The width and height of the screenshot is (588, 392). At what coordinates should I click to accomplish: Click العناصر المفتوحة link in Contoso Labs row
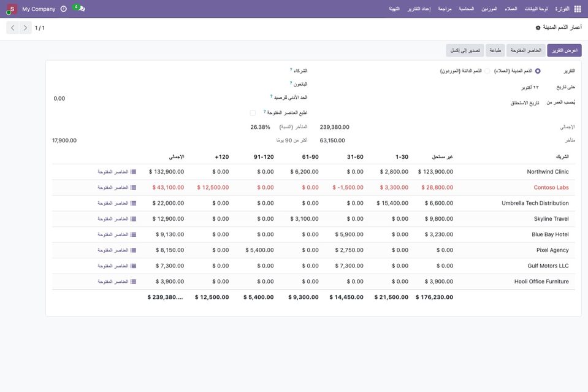click(x=113, y=188)
